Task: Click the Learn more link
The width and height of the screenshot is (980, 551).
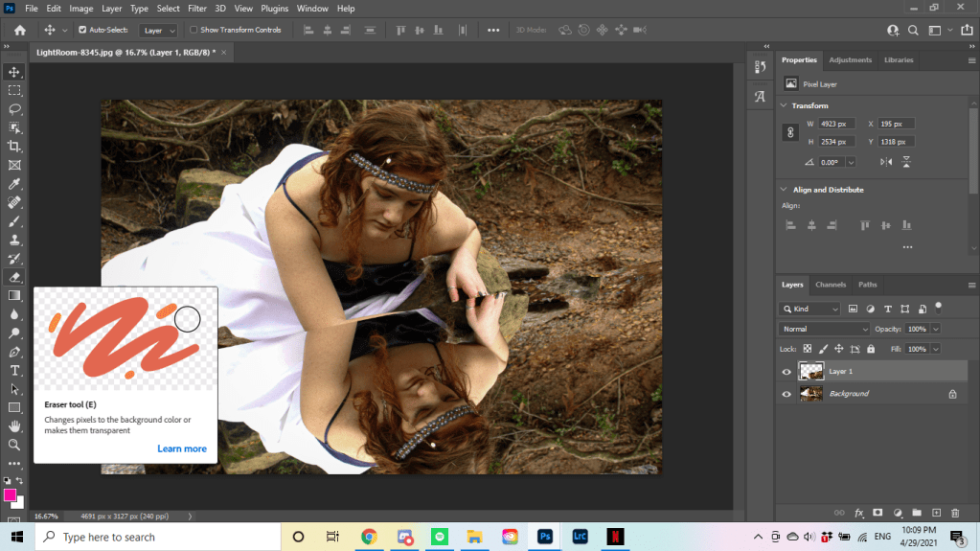Action: point(182,448)
